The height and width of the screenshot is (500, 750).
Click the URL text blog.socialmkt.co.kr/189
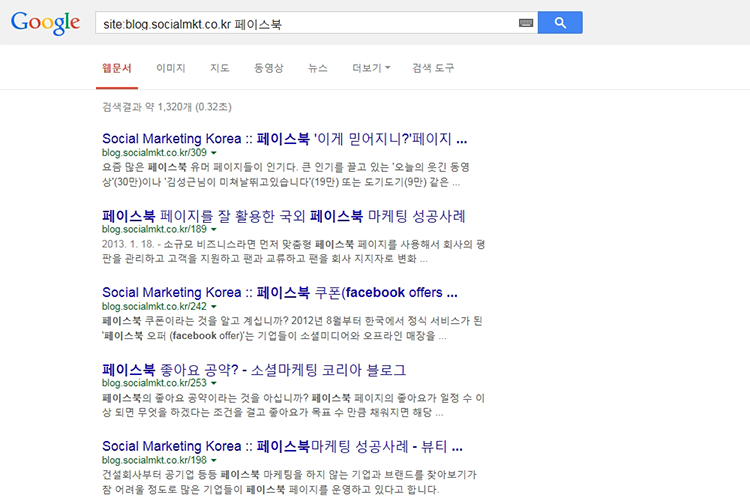[154, 229]
